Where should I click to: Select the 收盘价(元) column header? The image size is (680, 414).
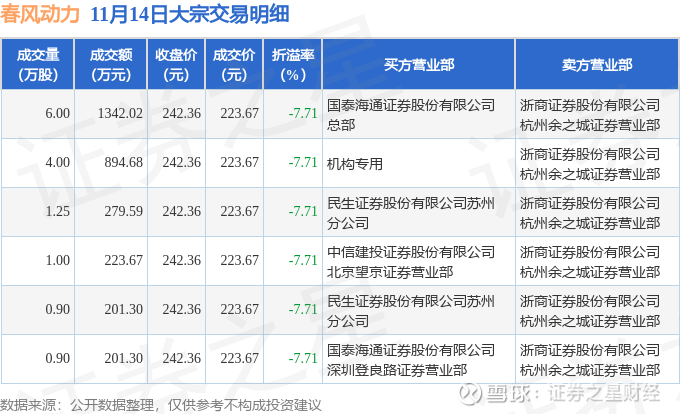point(176,65)
